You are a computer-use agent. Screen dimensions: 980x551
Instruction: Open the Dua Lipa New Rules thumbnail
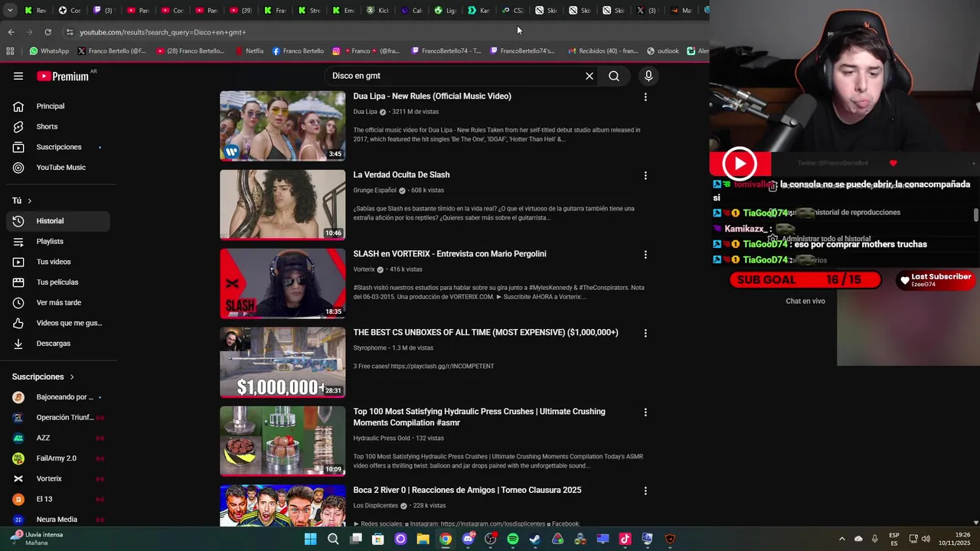pyautogui.click(x=283, y=126)
